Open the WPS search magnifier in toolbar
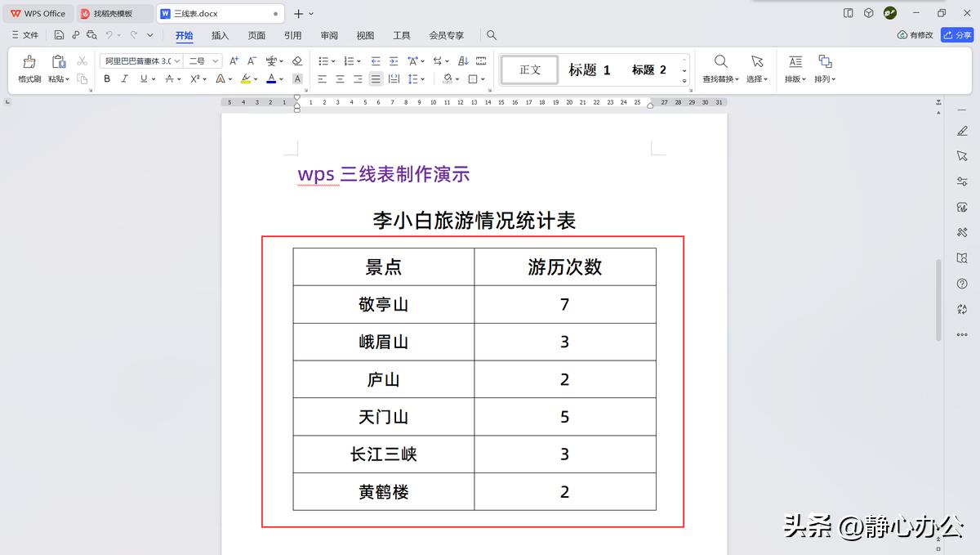The width and height of the screenshot is (980, 555). tap(491, 35)
